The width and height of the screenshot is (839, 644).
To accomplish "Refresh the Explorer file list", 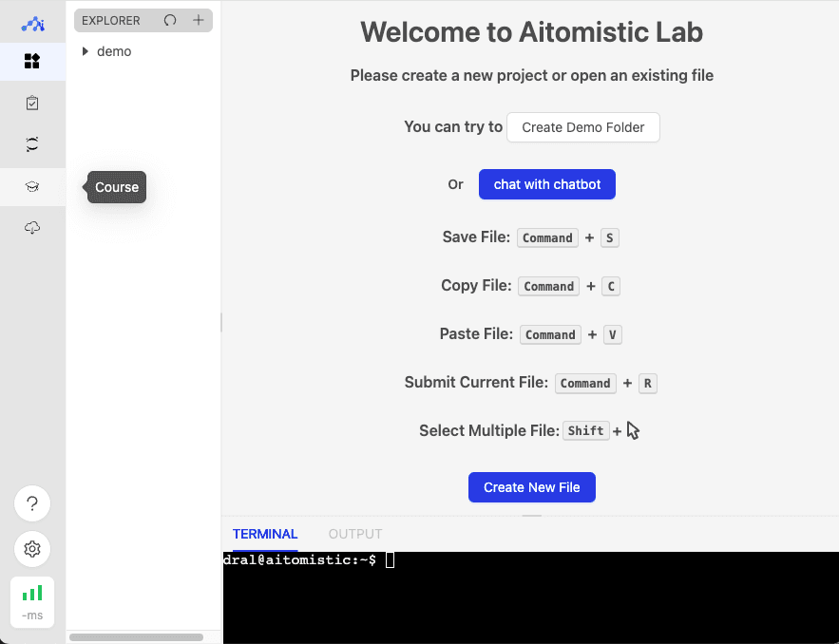I will click(170, 20).
